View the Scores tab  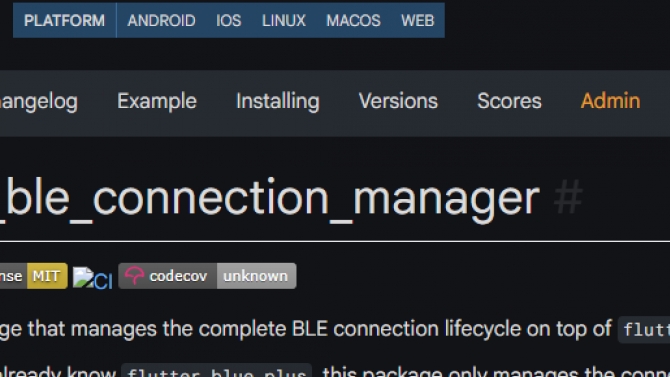click(x=509, y=102)
